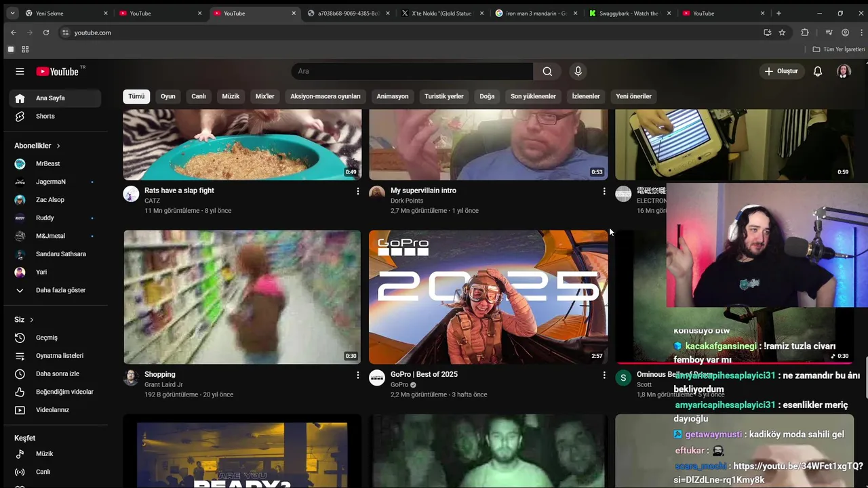Go back in the browser
Viewport: 868px width, 488px height.
click(13, 33)
